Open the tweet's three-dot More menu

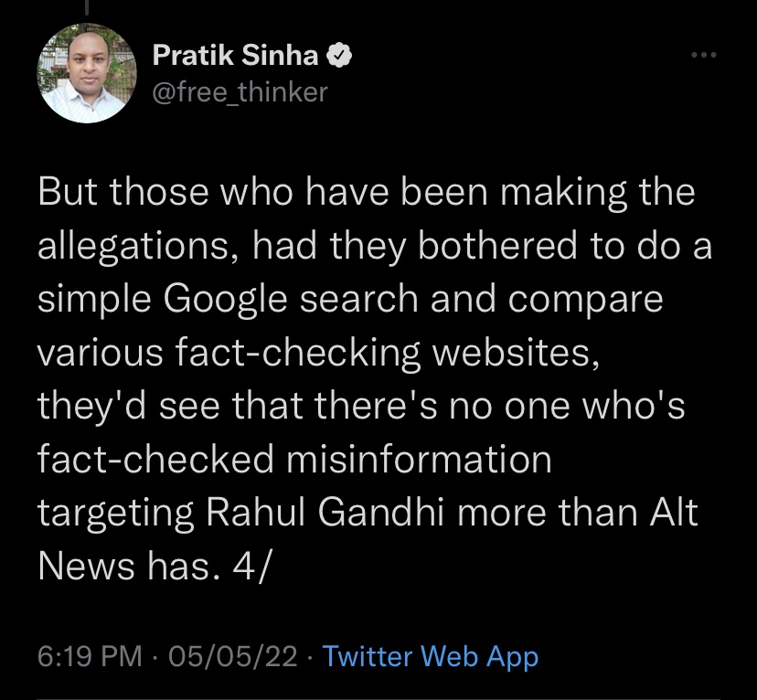click(x=703, y=56)
